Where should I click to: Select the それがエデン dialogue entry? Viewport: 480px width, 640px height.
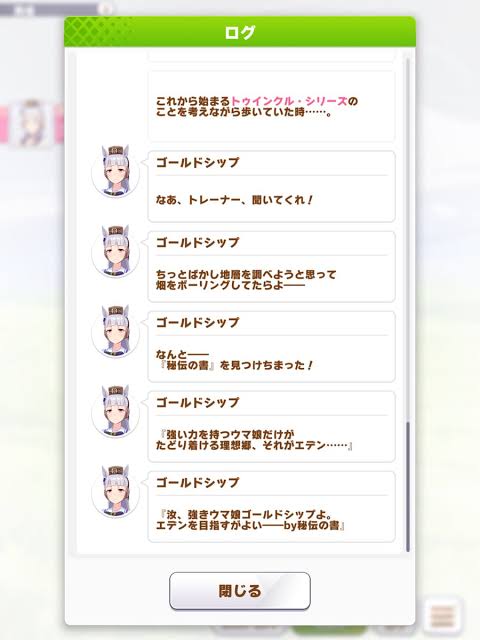point(271,427)
